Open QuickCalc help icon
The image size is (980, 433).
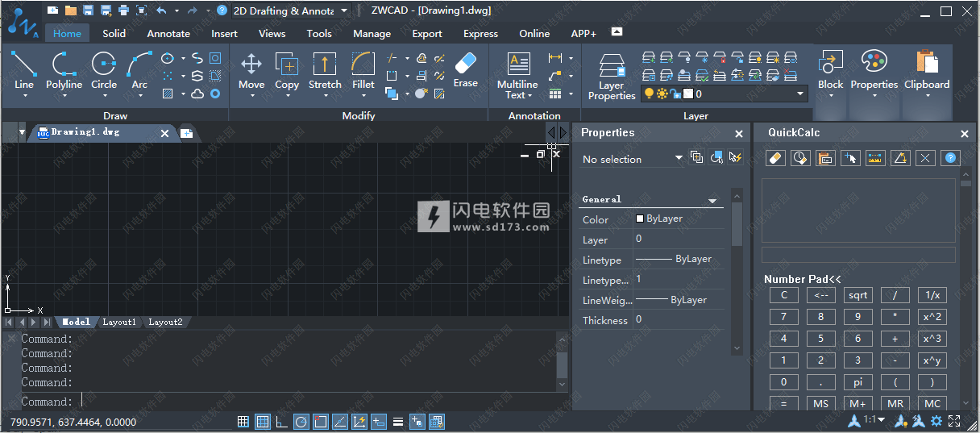click(x=950, y=158)
